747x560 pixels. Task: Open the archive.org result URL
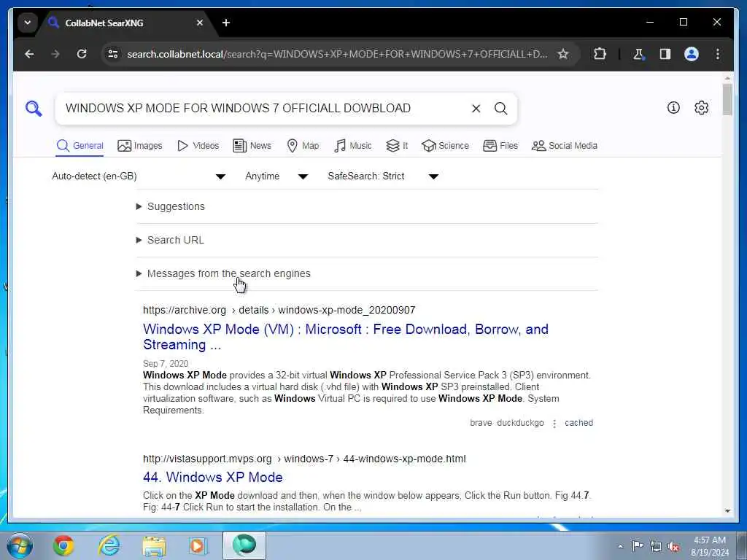(x=279, y=310)
